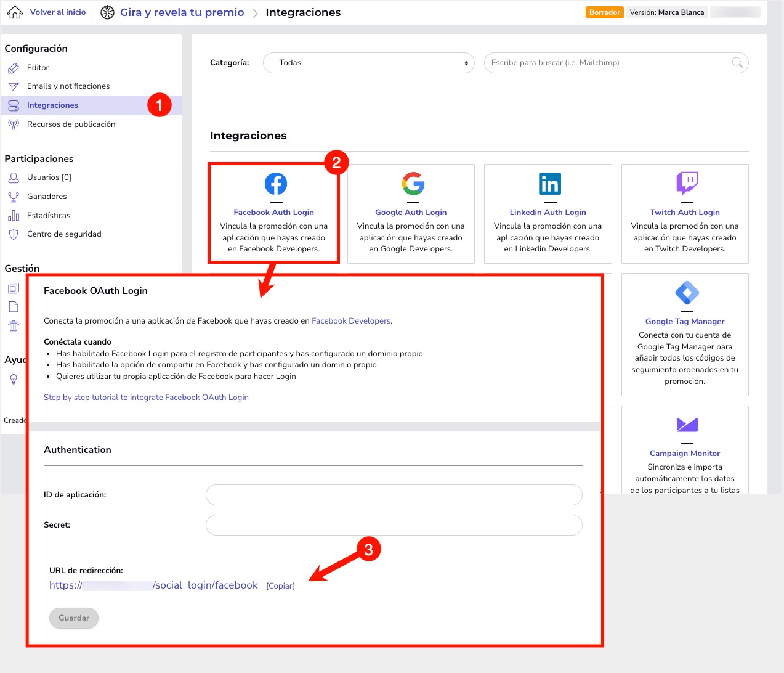
Task: Click the page document icon under Gestión
Action: click(14, 307)
